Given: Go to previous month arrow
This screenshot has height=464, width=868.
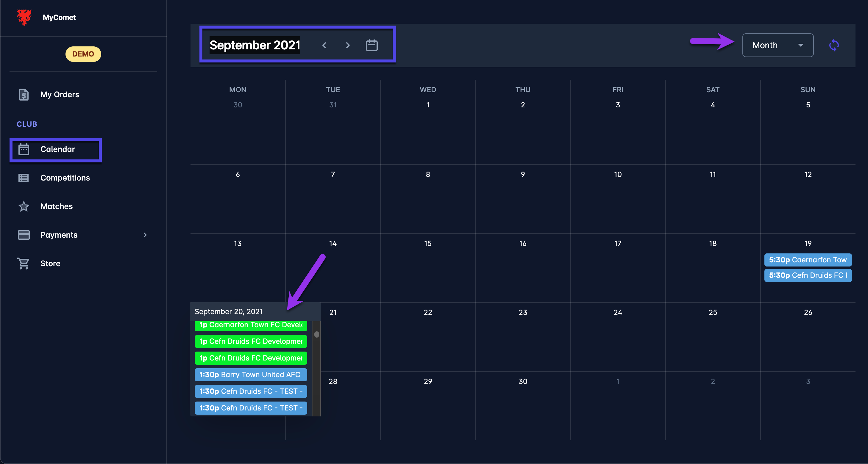Looking at the screenshot, I should coord(324,45).
